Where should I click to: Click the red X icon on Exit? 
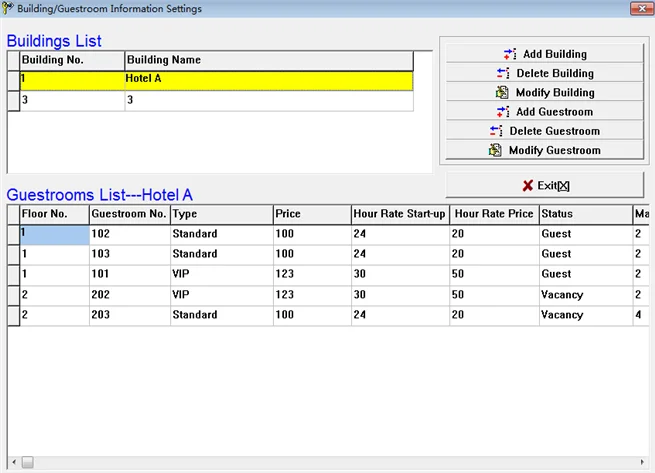pyautogui.click(x=528, y=186)
